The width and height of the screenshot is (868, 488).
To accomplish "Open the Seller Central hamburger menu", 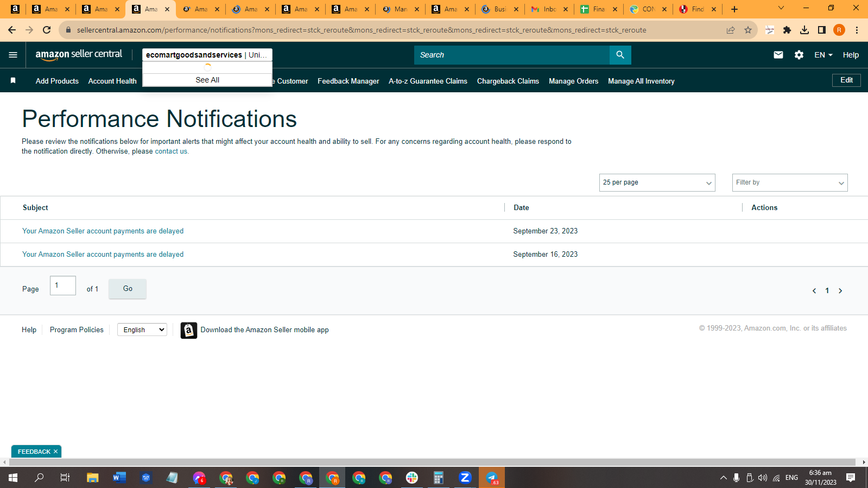I will click(13, 55).
